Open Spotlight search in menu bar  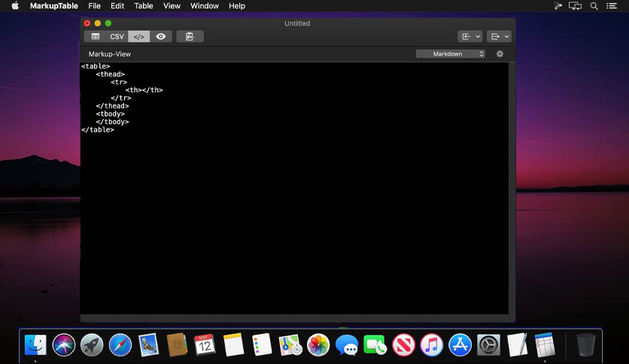(594, 6)
